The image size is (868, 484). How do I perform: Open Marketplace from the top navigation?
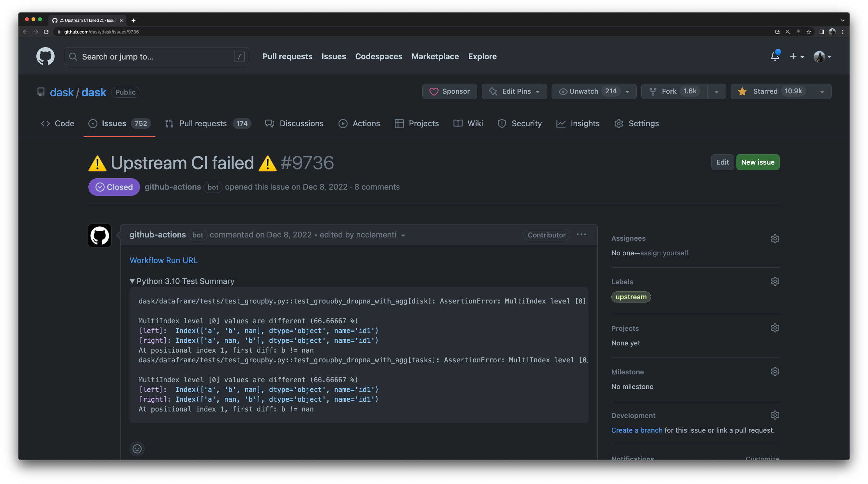pyautogui.click(x=435, y=56)
